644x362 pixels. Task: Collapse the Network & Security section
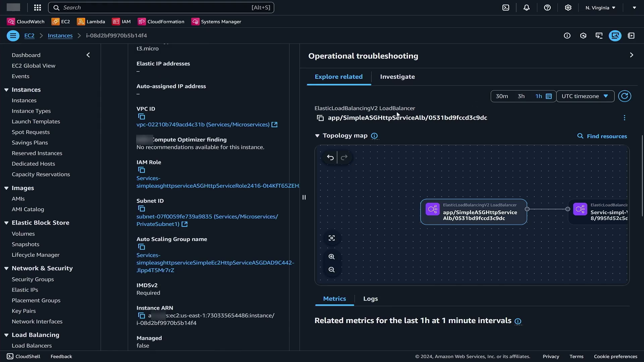[6, 268]
